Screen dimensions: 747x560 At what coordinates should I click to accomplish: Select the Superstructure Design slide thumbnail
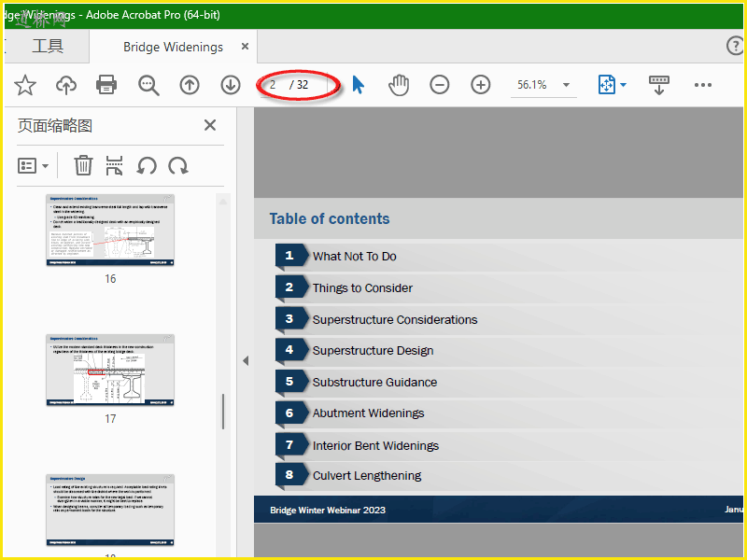point(110,510)
